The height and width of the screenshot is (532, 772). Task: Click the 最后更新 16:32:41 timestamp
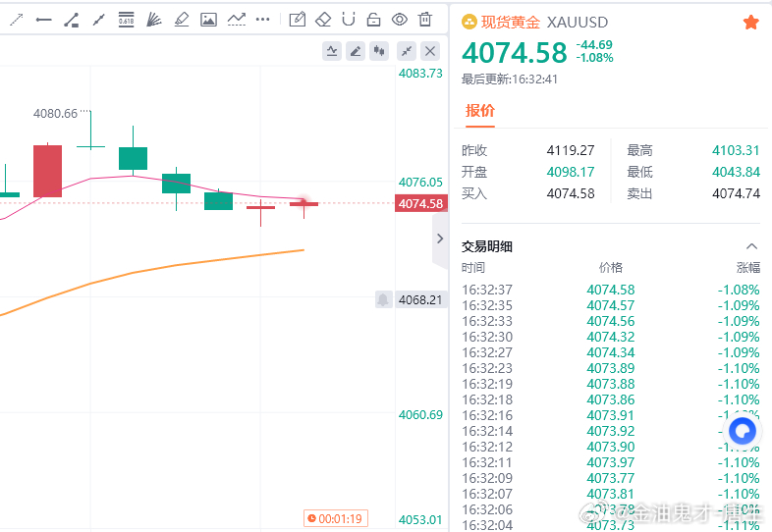click(x=510, y=80)
